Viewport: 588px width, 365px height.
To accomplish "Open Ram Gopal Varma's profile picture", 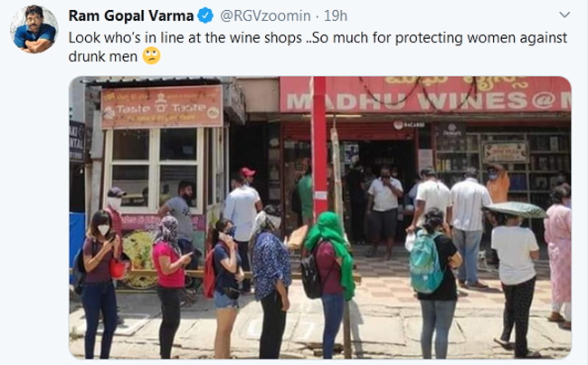I will pyautogui.click(x=34, y=29).
